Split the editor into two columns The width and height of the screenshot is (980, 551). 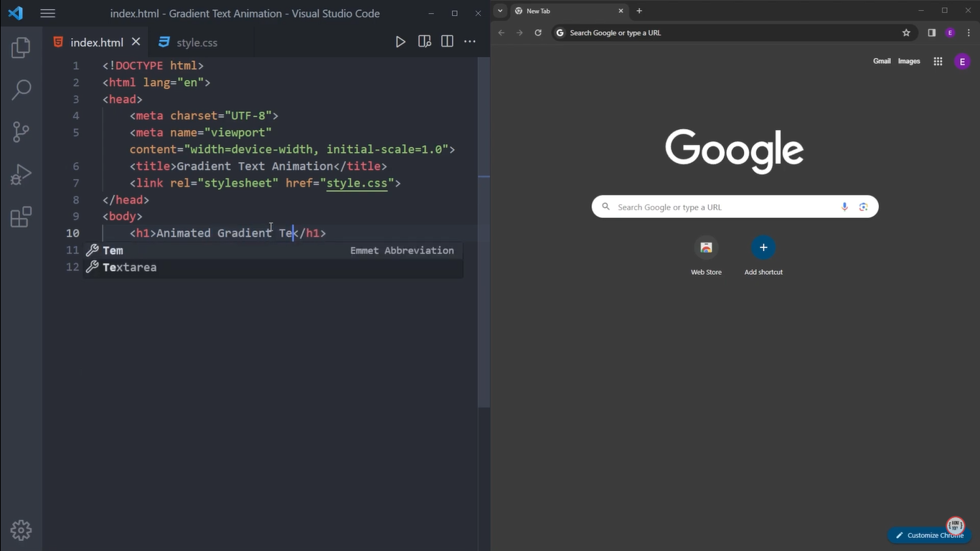point(446,42)
